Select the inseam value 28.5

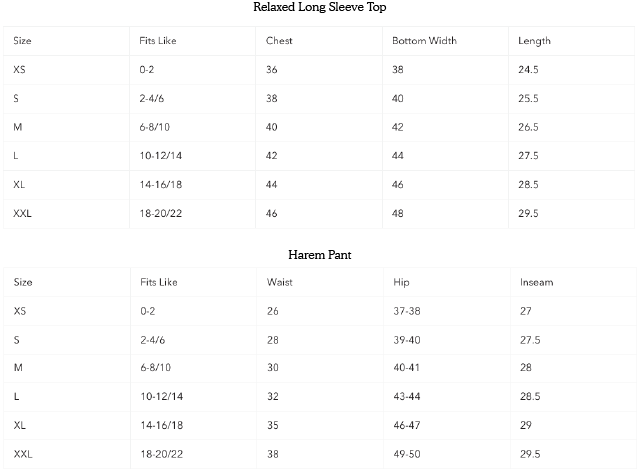point(531,397)
